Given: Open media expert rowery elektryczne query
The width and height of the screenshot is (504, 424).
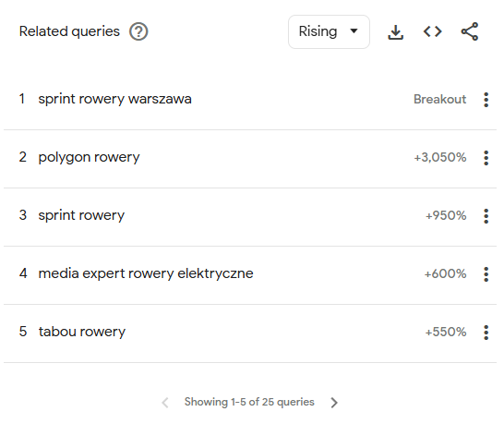Looking at the screenshot, I should tap(146, 273).
